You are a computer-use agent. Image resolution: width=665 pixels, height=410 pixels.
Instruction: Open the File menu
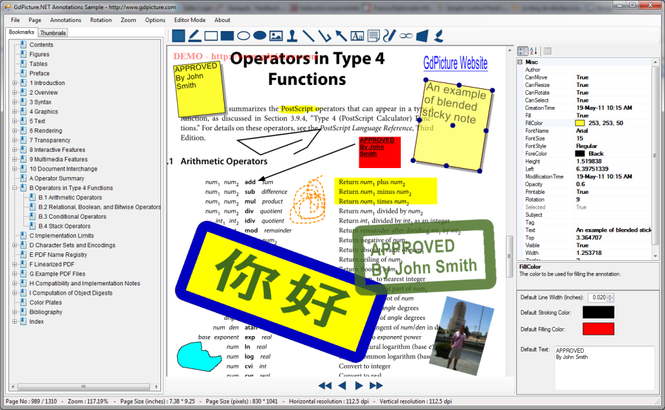coord(15,20)
